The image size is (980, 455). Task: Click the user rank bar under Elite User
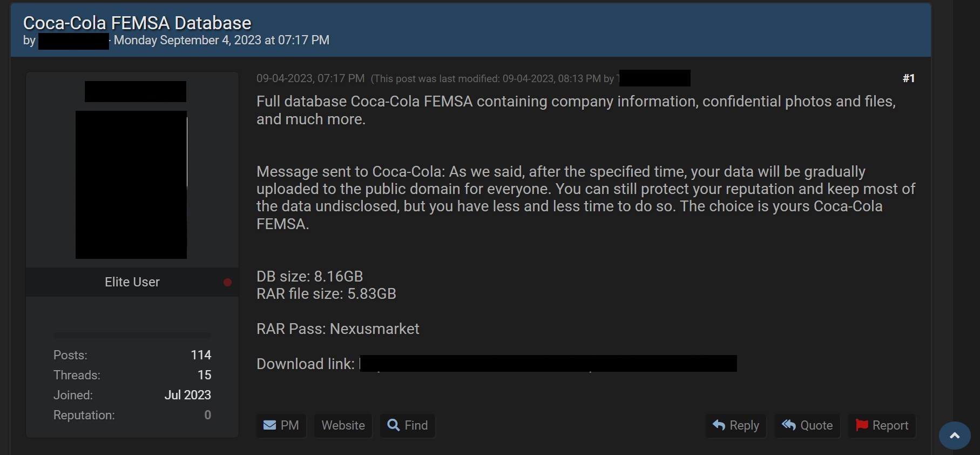132,335
